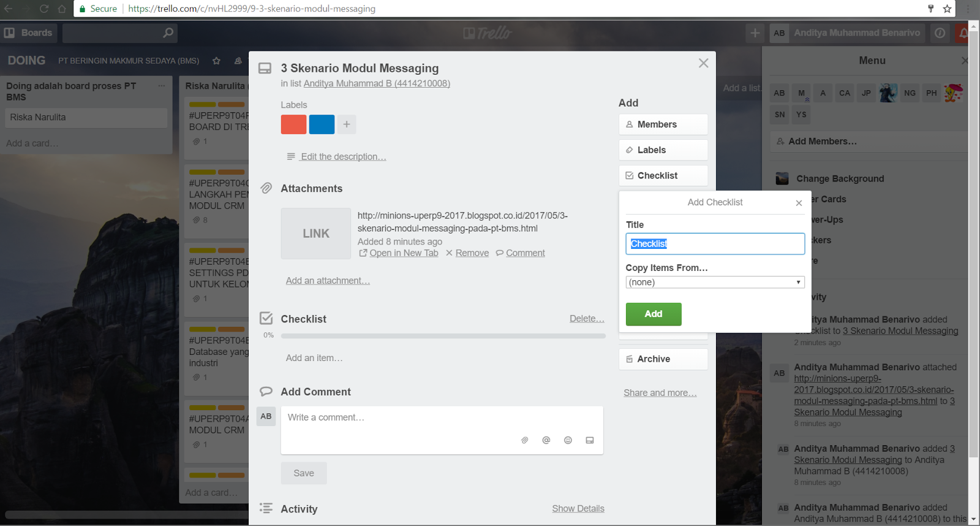Click Show Details in Activity
Viewport: 980px width, 526px height.
578,509
